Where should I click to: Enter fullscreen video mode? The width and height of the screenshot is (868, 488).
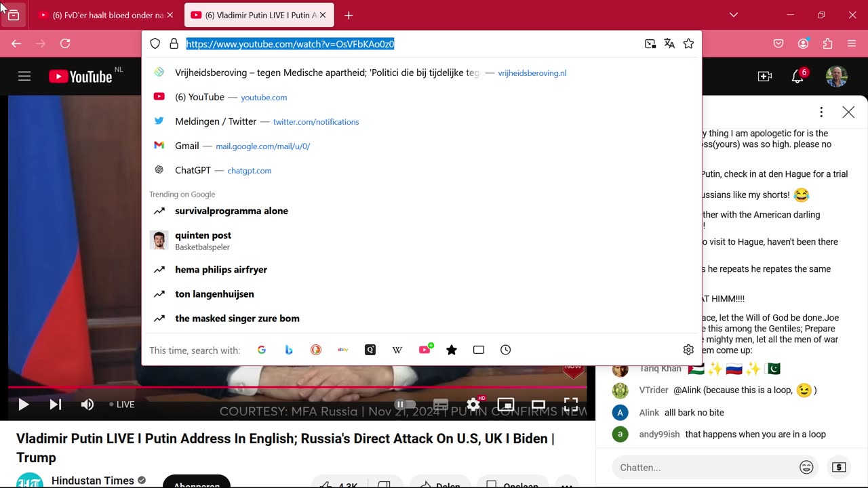[571, 405]
